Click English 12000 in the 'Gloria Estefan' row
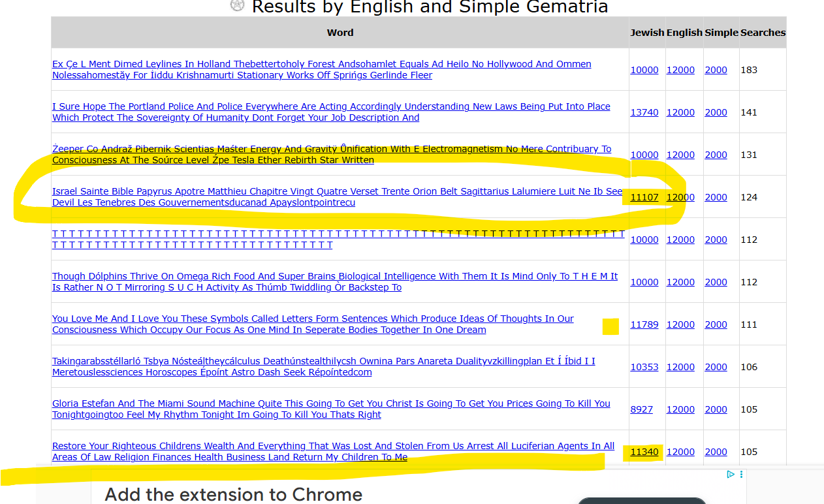 click(680, 409)
